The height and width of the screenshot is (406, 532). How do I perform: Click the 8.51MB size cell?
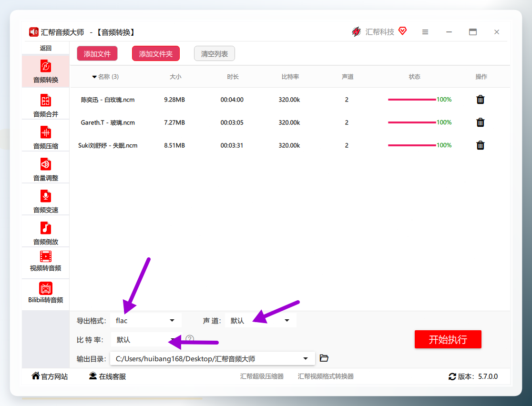coord(174,145)
